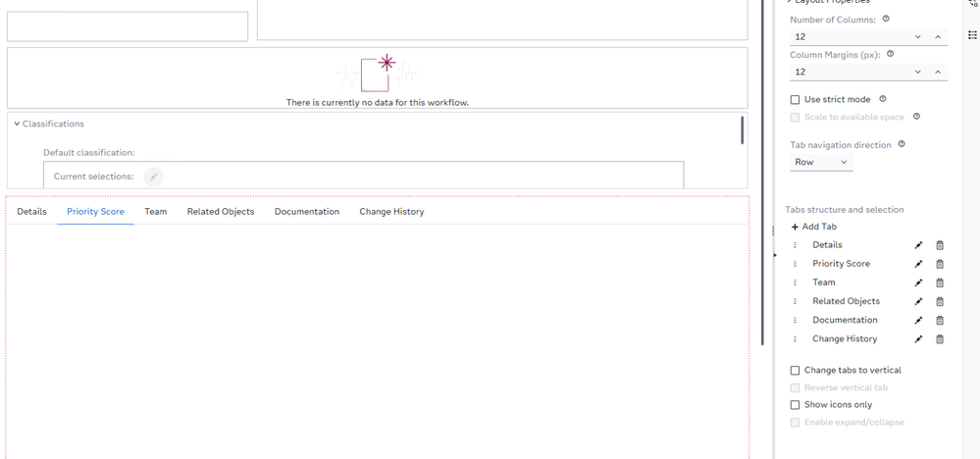Select Details in tabs structure list
This screenshot has height=459, width=980.
pos(827,245)
